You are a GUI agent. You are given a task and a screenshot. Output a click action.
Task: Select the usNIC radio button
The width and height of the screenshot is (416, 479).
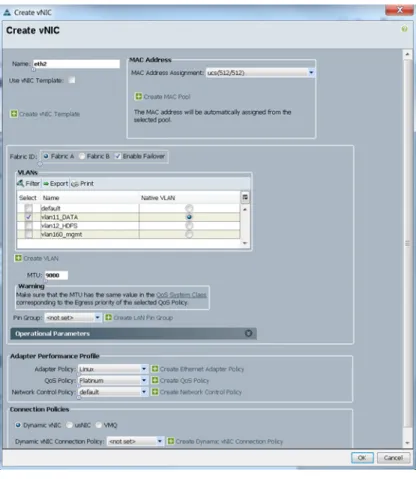69,425
